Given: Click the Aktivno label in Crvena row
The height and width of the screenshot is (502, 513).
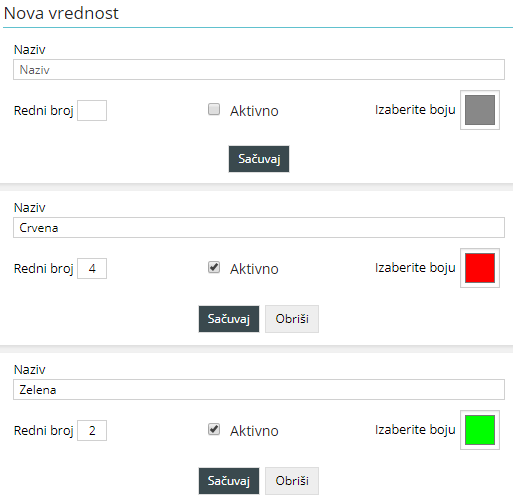Looking at the screenshot, I should tap(254, 269).
